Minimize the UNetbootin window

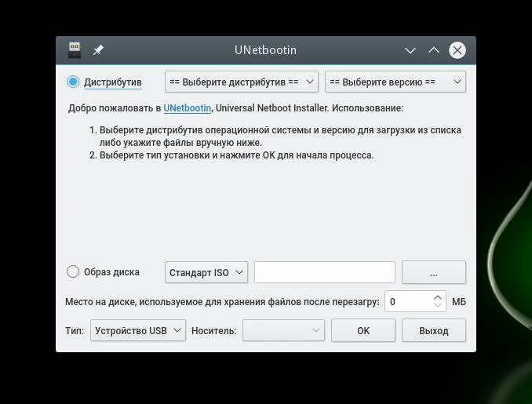click(x=410, y=50)
